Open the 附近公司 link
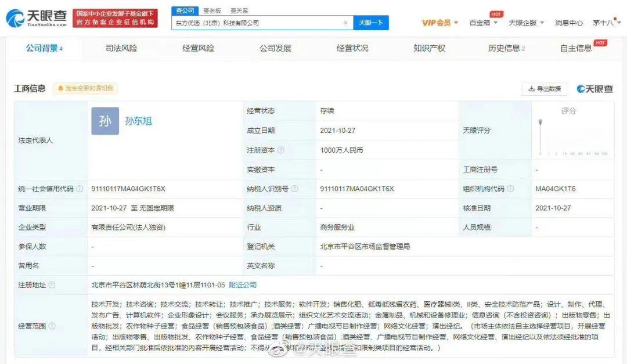 click(242, 285)
